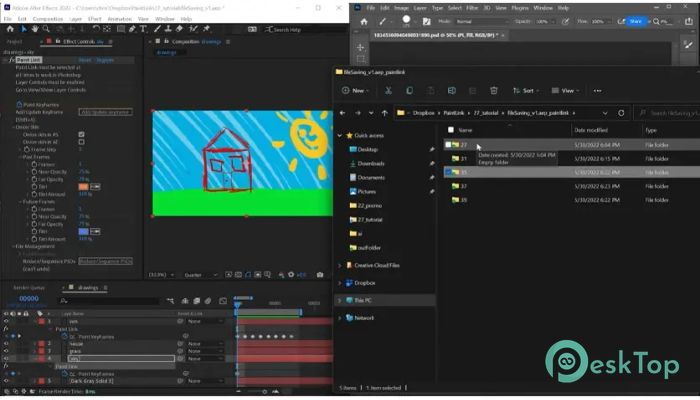Click the snapshot camera icon in composition viewer
Image resolution: width=700 pixels, height=400 pixels.
point(320,275)
